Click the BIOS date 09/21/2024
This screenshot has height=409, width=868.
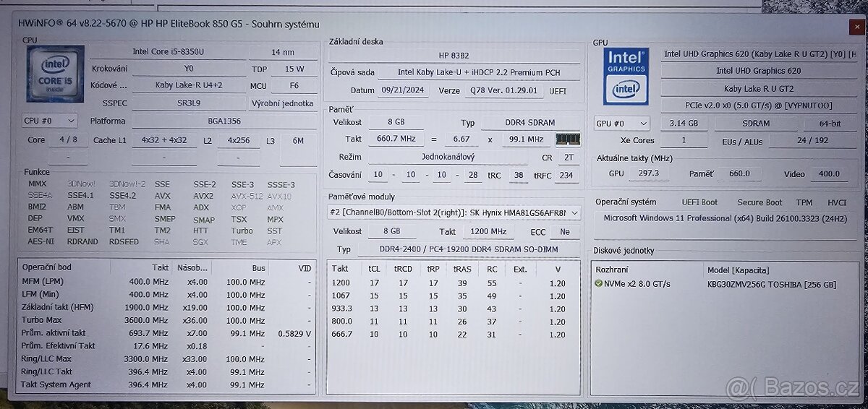[404, 91]
